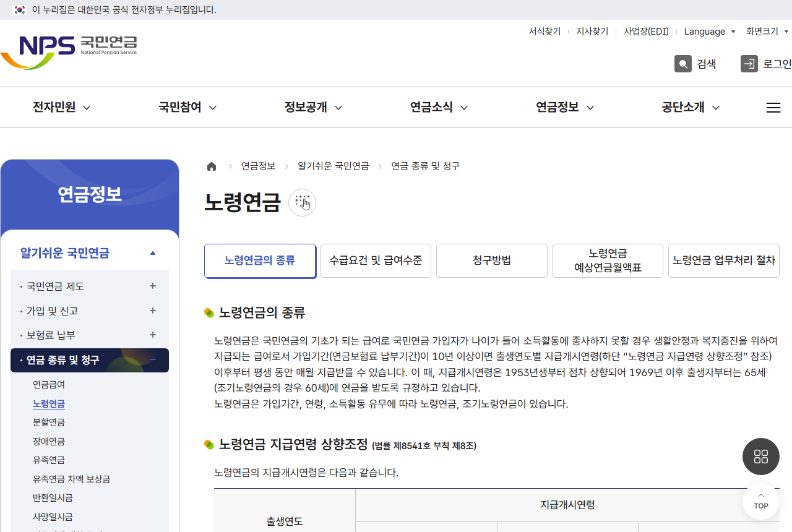Click the TOP scroll-up button

click(x=761, y=501)
